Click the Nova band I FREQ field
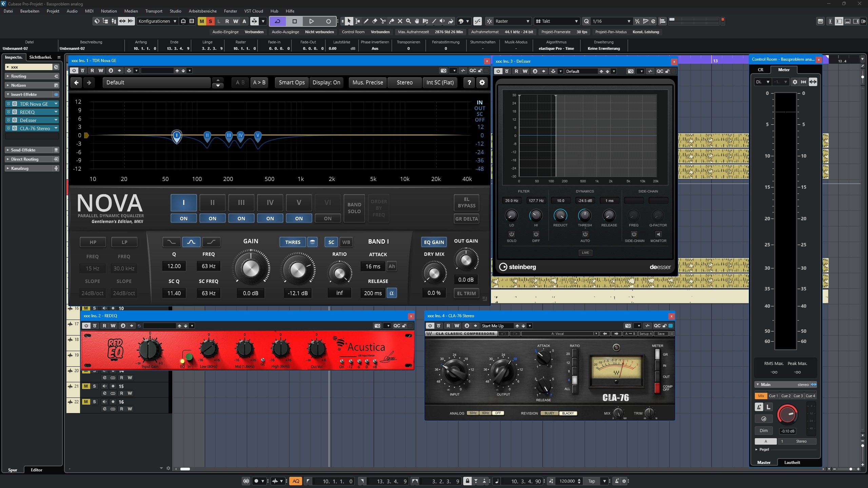 tap(209, 266)
